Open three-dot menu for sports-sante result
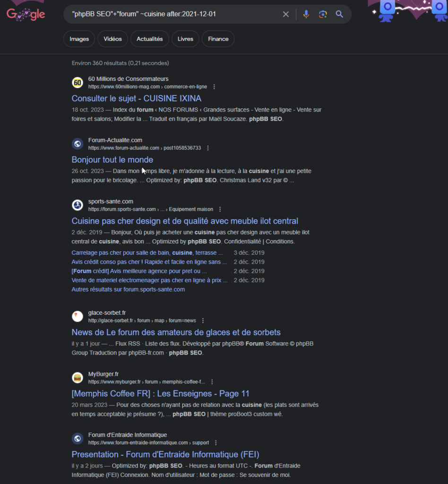The image size is (448, 484). tap(220, 209)
